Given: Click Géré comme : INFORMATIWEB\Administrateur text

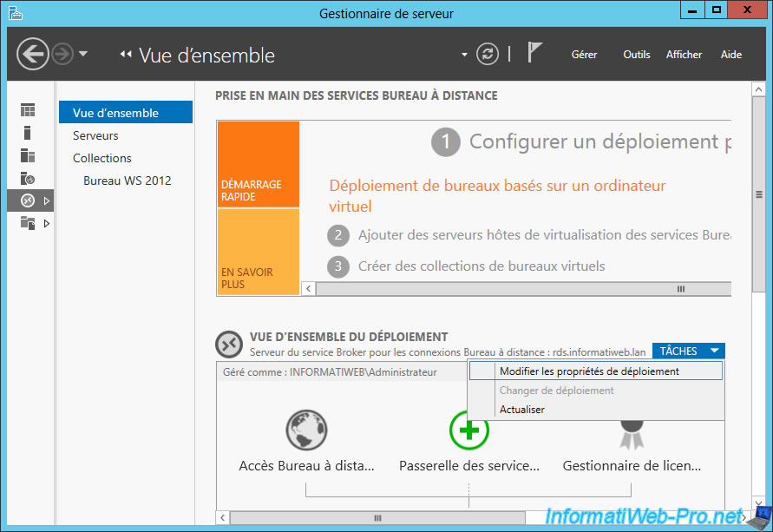Looking at the screenshot, I should tap(330, 372).
